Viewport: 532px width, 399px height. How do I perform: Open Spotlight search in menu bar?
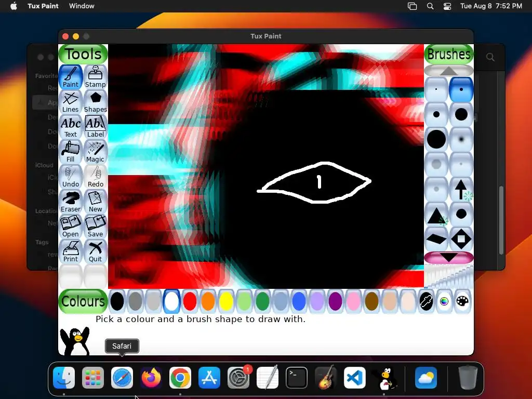[x=430, y=6]
